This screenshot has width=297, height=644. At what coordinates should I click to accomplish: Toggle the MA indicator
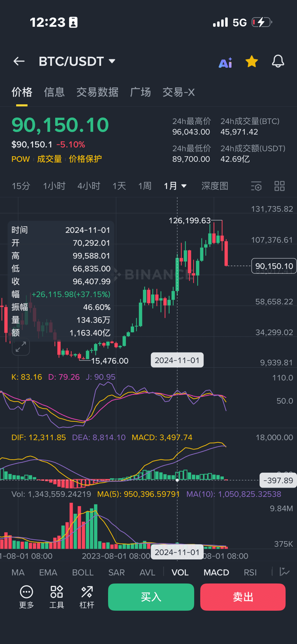click(x=18, y=572)
